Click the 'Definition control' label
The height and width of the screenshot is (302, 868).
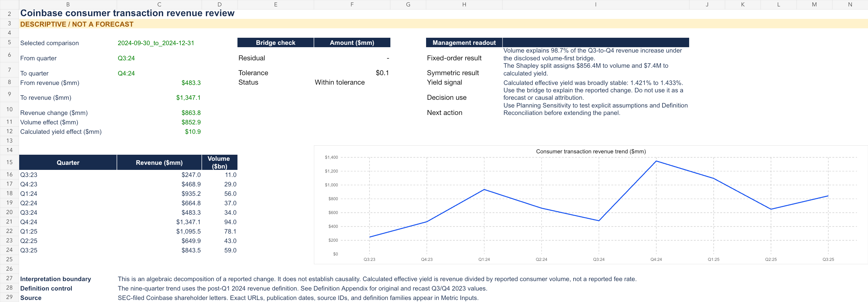tap(46, 289)
